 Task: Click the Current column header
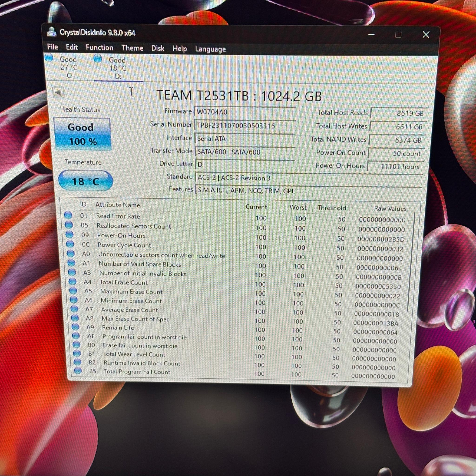[256, 207]
